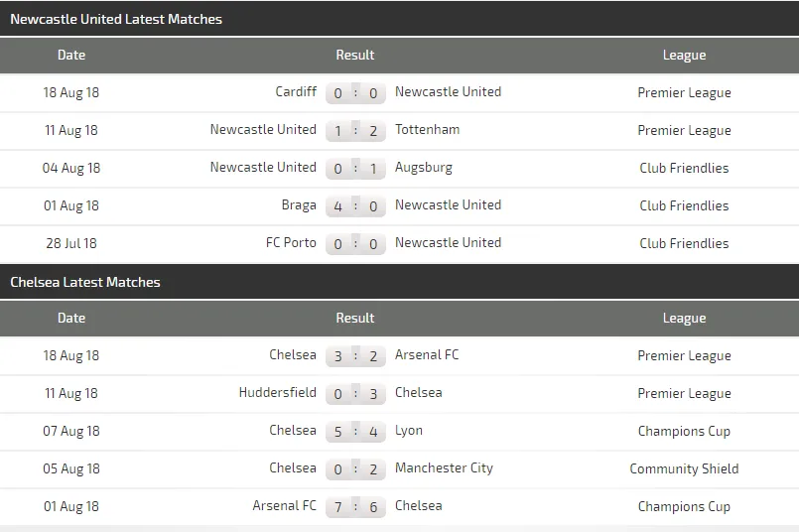799x532 pixels.
Task: Click the League column header in Chelsea table
Action: click(684, 319)
